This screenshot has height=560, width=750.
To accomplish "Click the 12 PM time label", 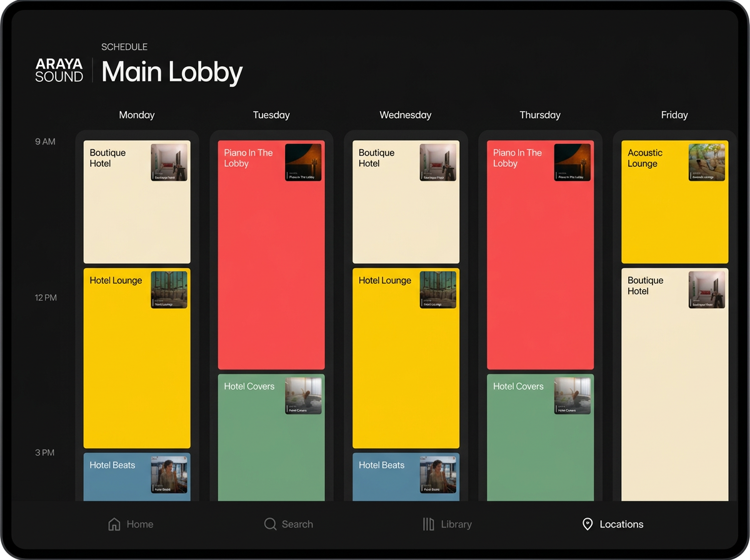I will click(46, 297).
